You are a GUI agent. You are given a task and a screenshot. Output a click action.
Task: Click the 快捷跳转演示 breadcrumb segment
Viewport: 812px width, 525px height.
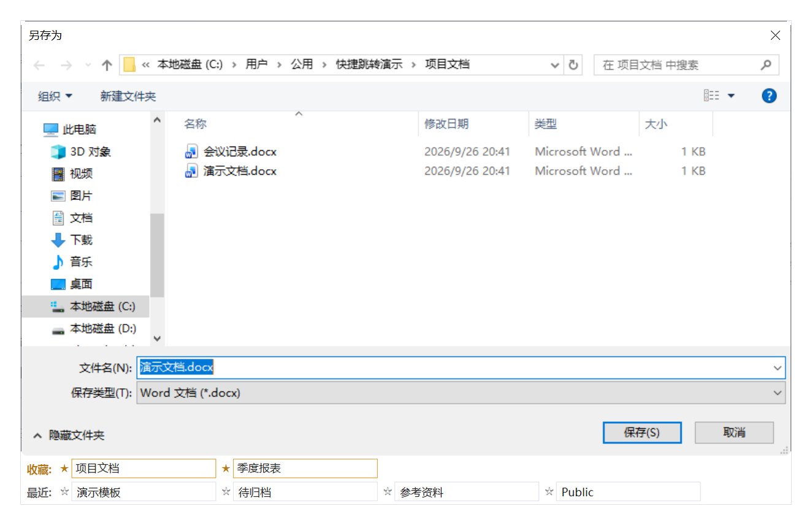[x=369, y=64]
